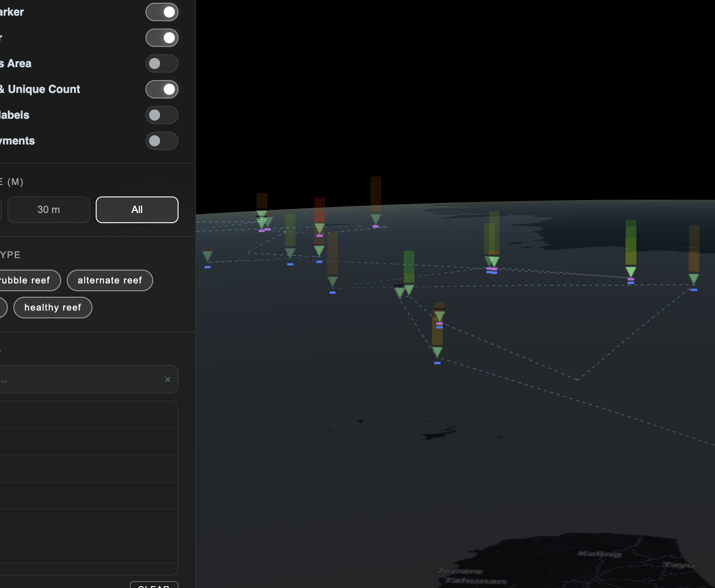This screenshot has height=588, width=715.
Task: Turn off the "& Unique Count" toggle
Action: click(162, 89)
